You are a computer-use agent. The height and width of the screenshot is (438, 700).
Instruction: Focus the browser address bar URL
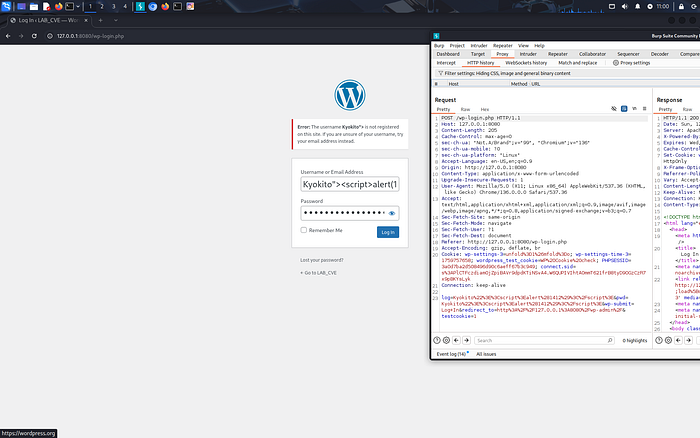(91, 36)
